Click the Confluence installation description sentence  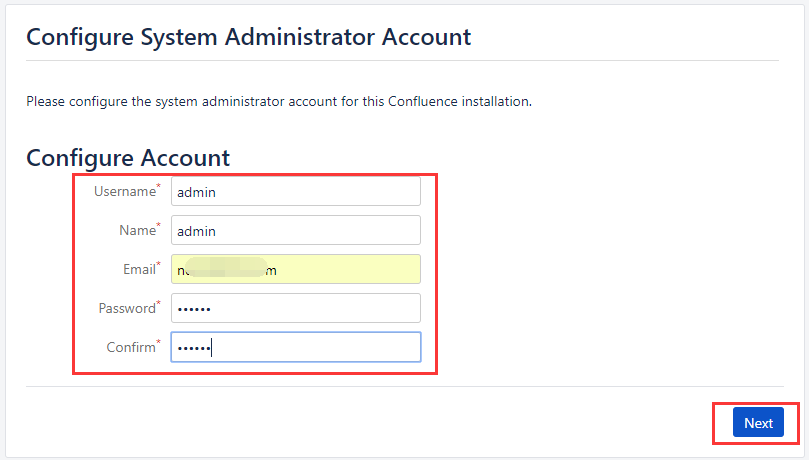(279, 102)
